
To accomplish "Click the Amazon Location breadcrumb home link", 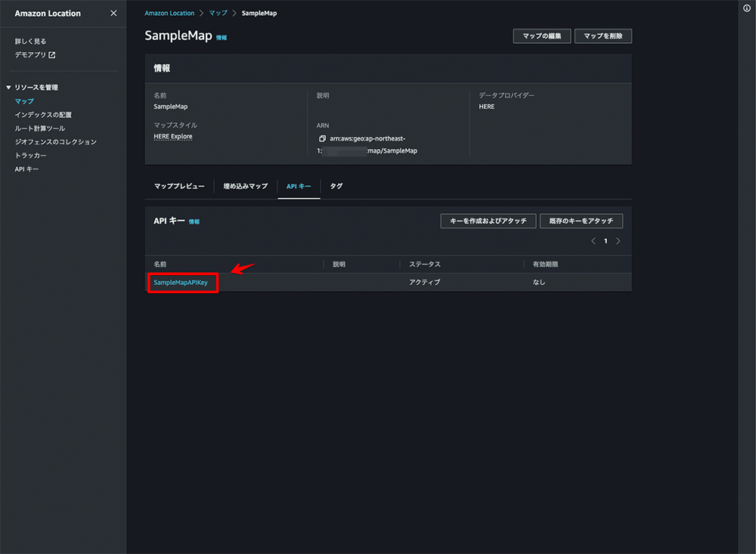I will coord(169,13).
